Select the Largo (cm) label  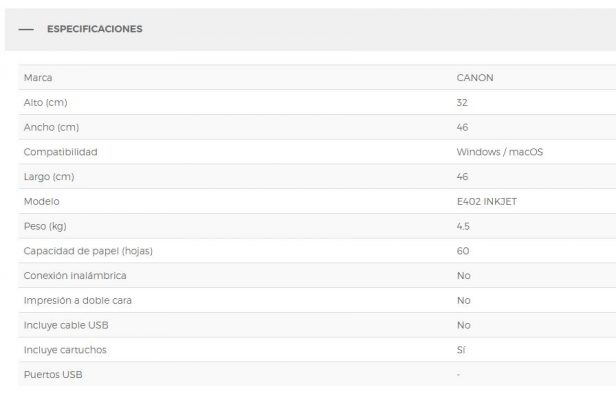pos(49,177)
